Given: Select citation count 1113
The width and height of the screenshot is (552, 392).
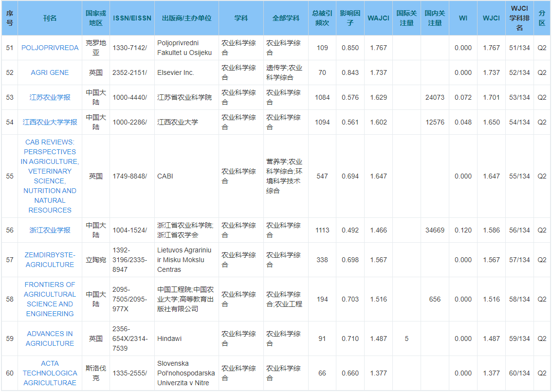Looking at the screenshot, I should (x=322, y=230).
